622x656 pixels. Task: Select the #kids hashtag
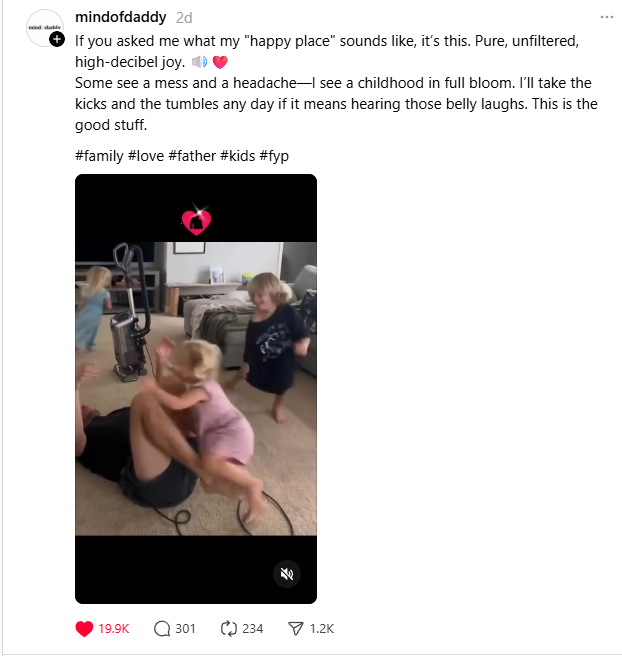pyautogui.click(x=238, y=156)
